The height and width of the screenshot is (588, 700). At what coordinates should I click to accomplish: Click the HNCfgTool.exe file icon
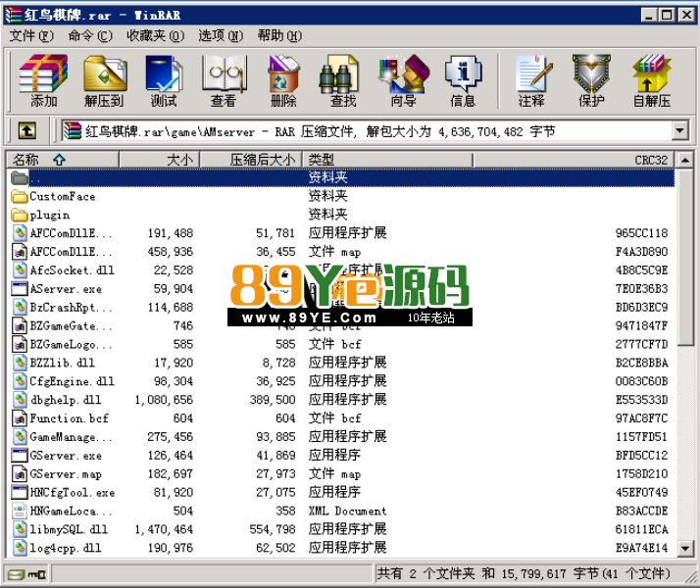click(x=20, y=492)
